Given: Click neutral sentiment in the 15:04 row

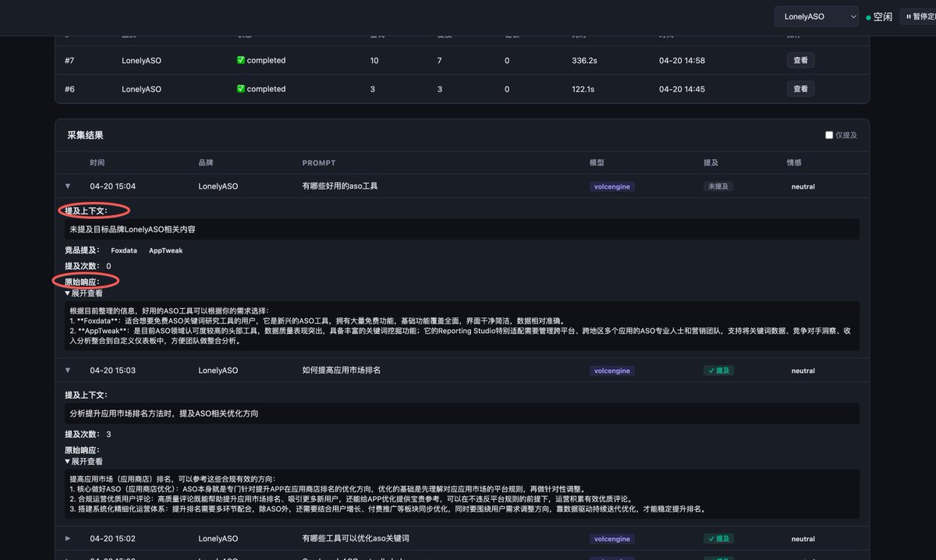Looking at the screenshot, I should pos(803,186).
